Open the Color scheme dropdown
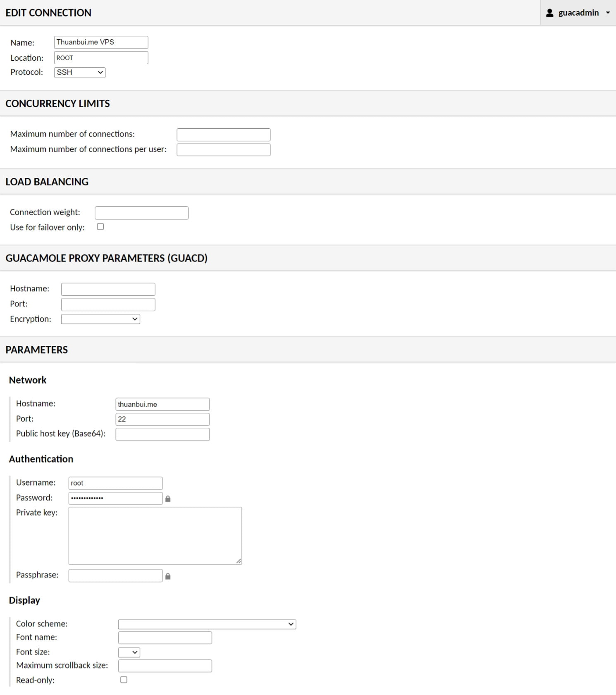 pyautogui.click(x=207, y=624)
